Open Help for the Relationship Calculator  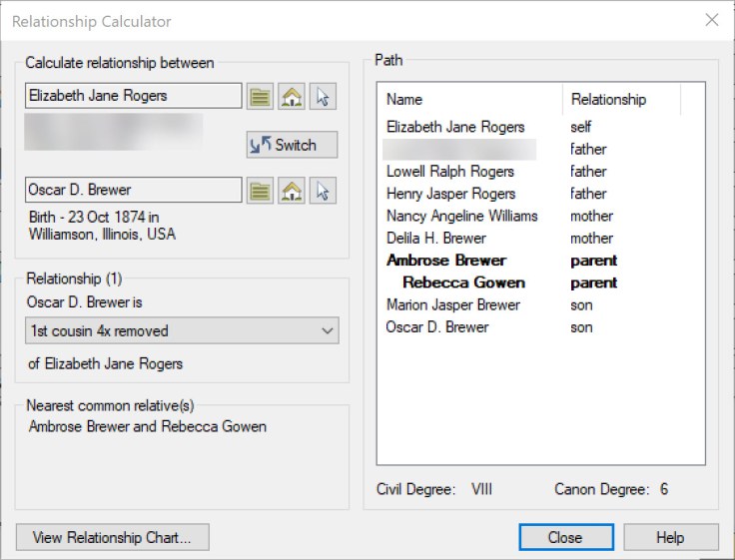[x=669, y=537]
